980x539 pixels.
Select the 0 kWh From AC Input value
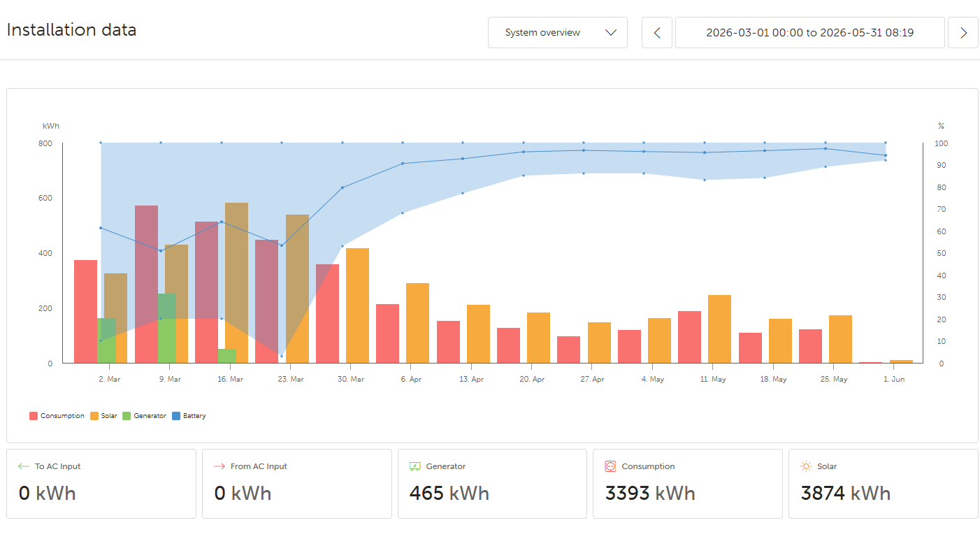(243, 494)
